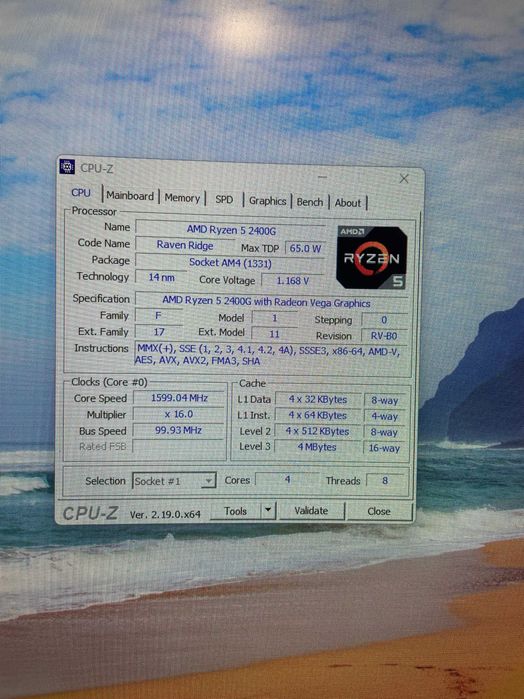Click the Threads count value 8
The height and width of the screenshot is (699, 524).
pyautogui.click(x=385, y=481)
